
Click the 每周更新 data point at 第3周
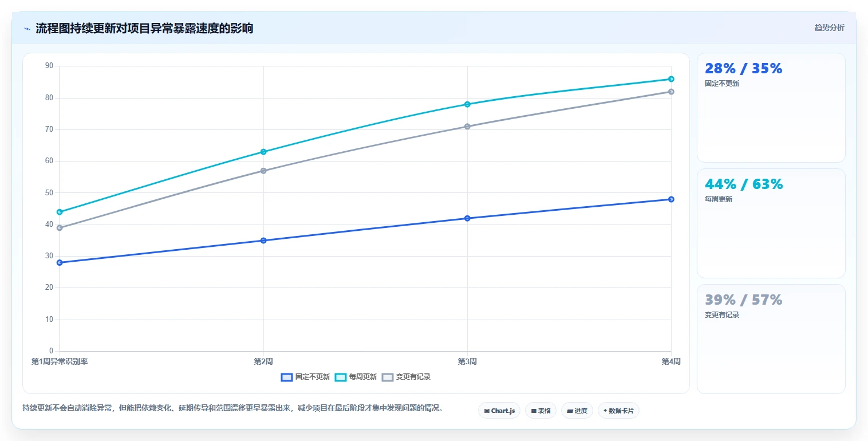(467, 104)
